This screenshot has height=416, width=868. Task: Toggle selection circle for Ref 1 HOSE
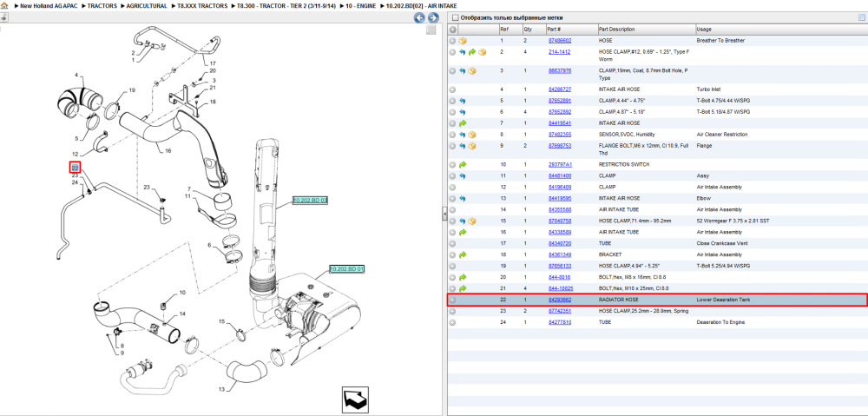tap(453, 41)
